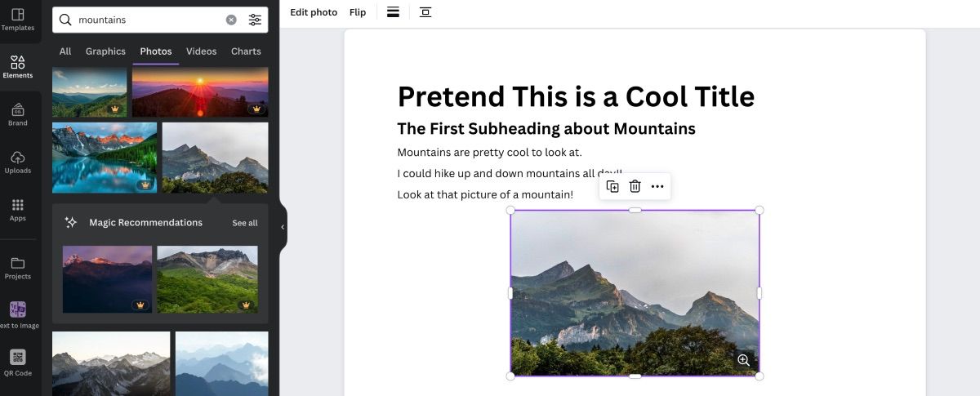This screenshot has width=980, height=396.
Task: Duplicate the selected mountain image
Action: pos(612,187)
